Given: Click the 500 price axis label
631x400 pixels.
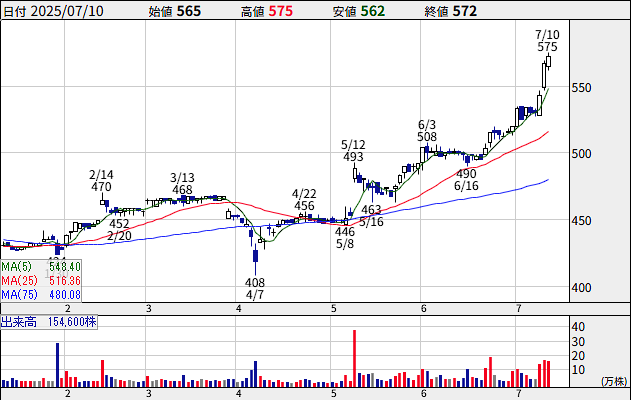Looking at the screenshot, I should click(582, 154).
